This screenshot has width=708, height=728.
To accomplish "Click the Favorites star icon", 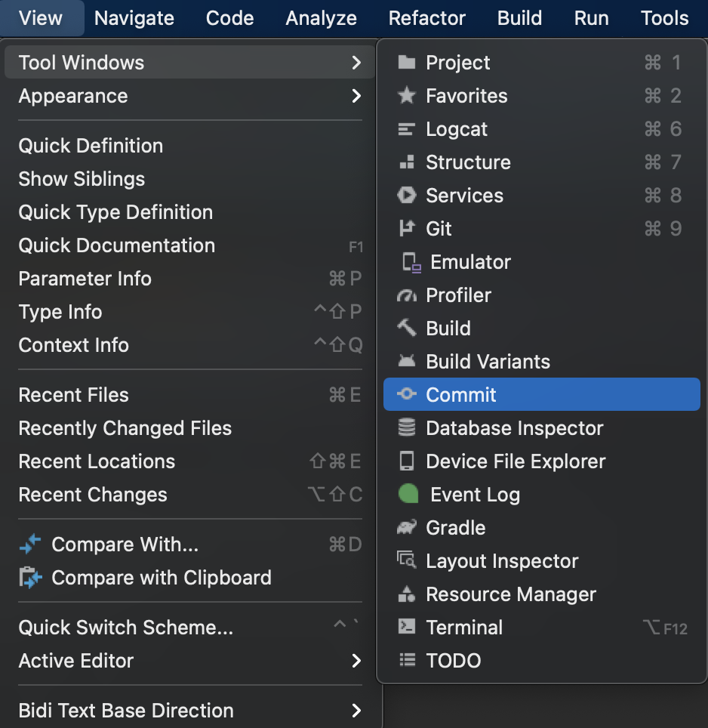I will point(407,96).
